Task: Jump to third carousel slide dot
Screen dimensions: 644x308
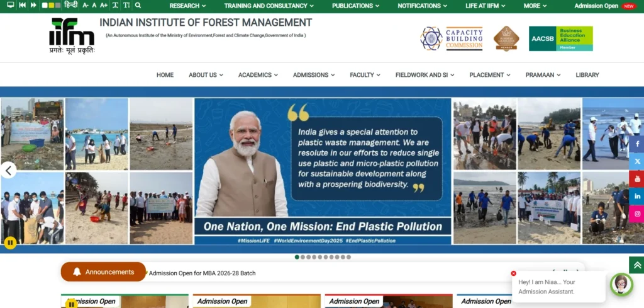Action: [x=308, y=257]
